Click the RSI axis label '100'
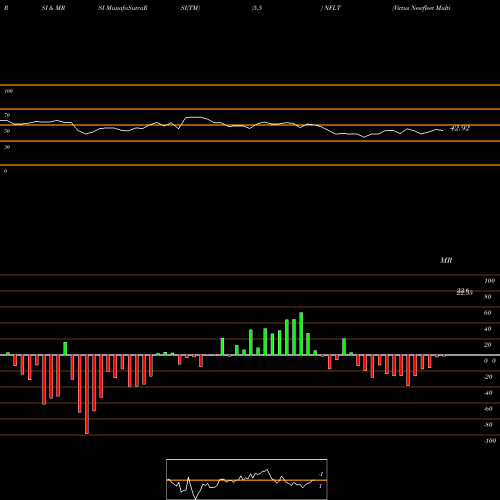This screenshot has height=500, width=500. tap(8, 91)
